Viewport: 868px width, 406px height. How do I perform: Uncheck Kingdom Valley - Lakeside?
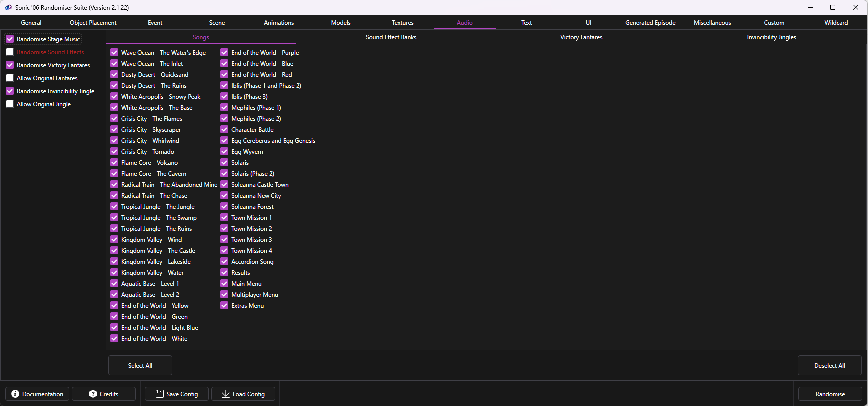[x=114, y=261]
